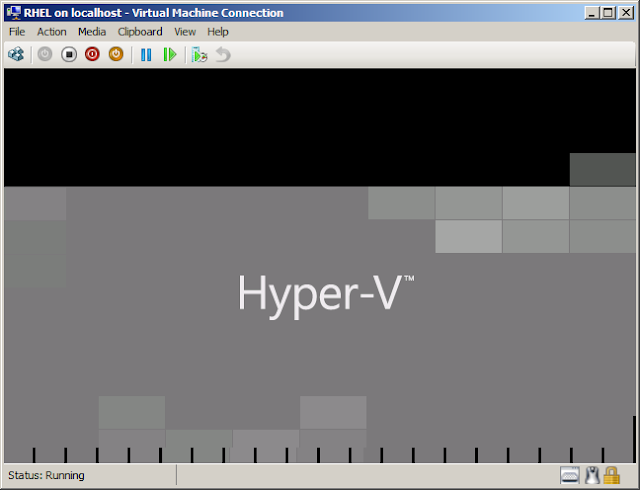Pause the running virtual machine
This screenshot has width=640, height=490.
146,54
